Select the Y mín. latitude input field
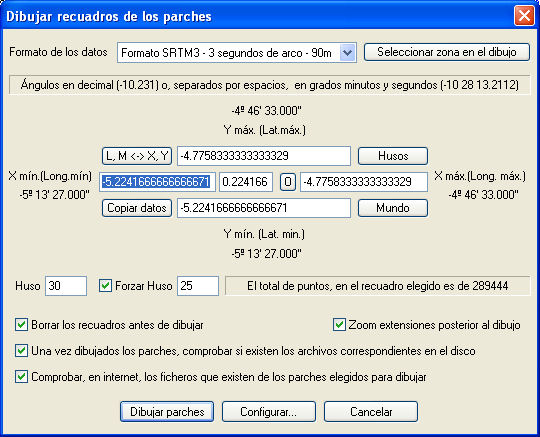 pyautogui.click(x=264, y=208)
